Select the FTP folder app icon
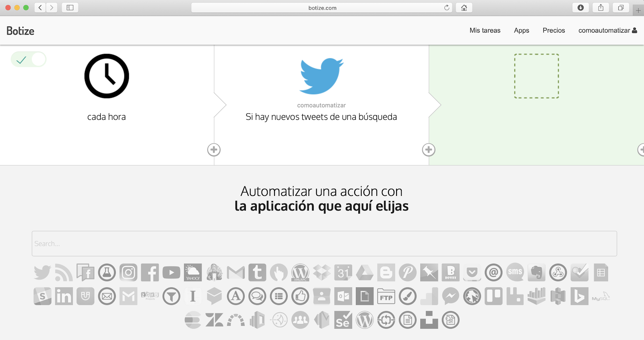This screenshot has height=340, width=644. [386, 297]
